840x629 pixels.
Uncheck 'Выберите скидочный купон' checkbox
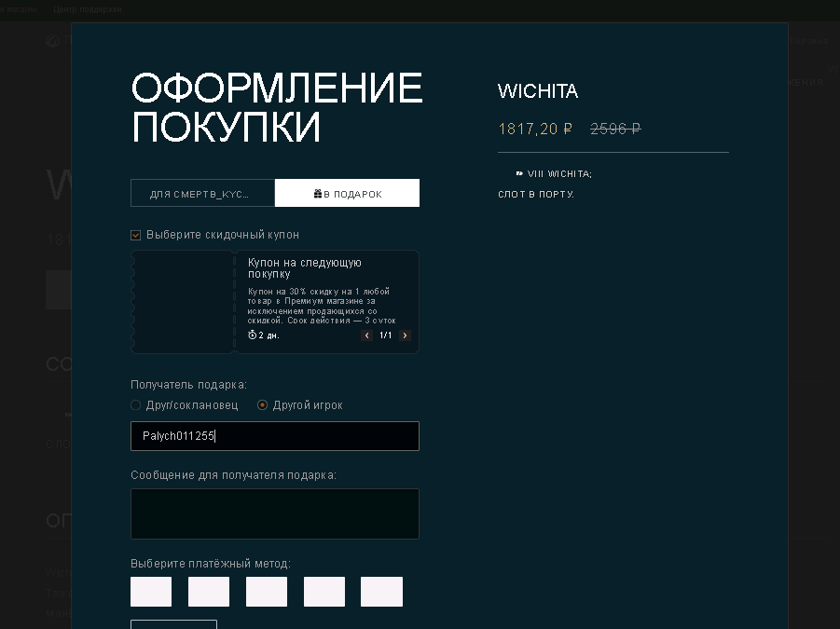135,235
